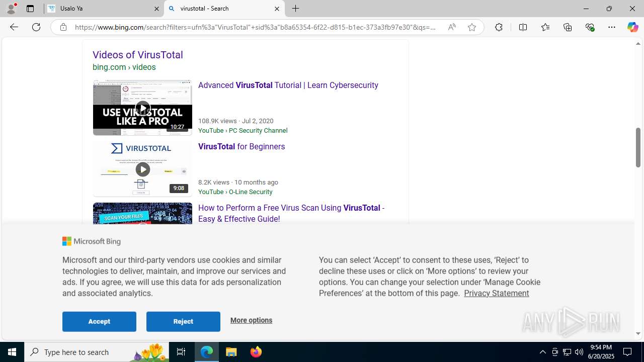Open the Extensions puzzle icon

pos(499,27)
